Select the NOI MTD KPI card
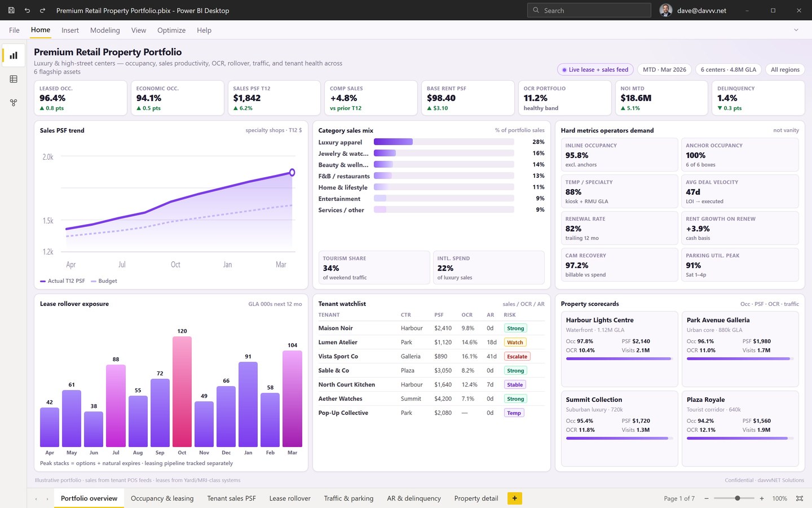 click(661, 98)
